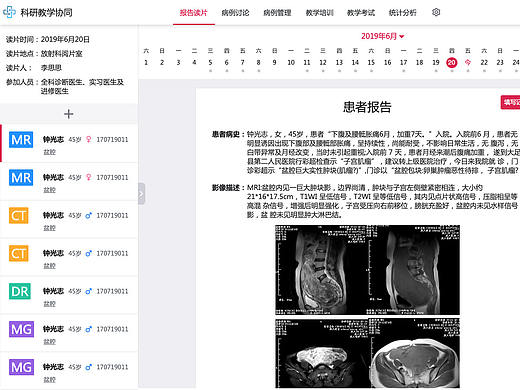Open the 病例讨论 tab
520x390 pixels.
point(235,13)
